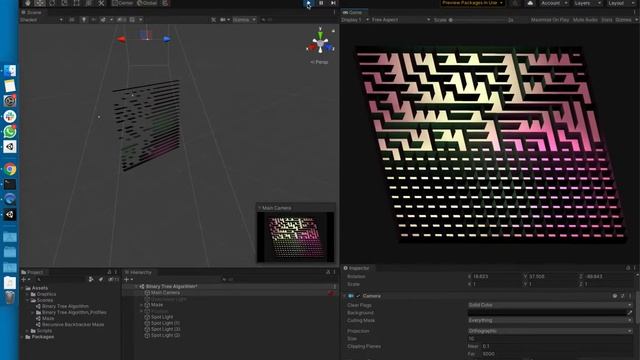
Task: Click the Pause button in the toolbar
Action: (x=321, y=3)
